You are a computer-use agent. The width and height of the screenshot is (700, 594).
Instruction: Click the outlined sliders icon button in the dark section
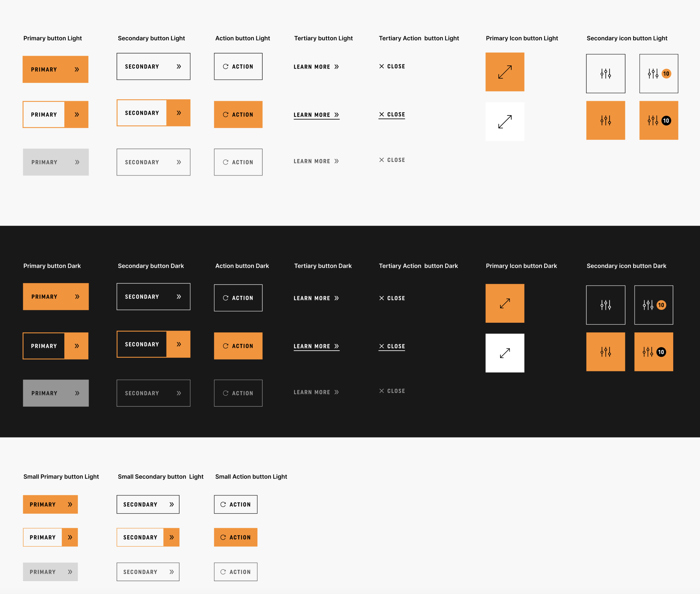click(605, 305)
